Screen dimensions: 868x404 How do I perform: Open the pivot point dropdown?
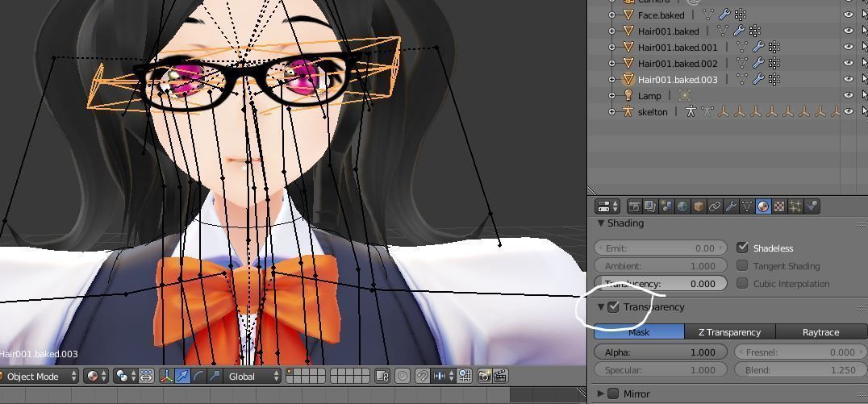126,377
